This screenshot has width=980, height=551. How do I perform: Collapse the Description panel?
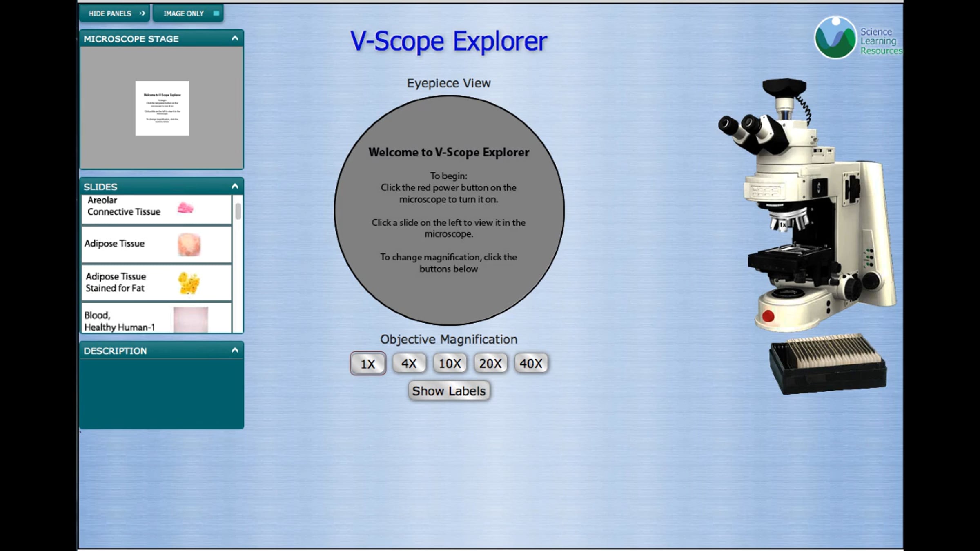[x=234, y=350]
